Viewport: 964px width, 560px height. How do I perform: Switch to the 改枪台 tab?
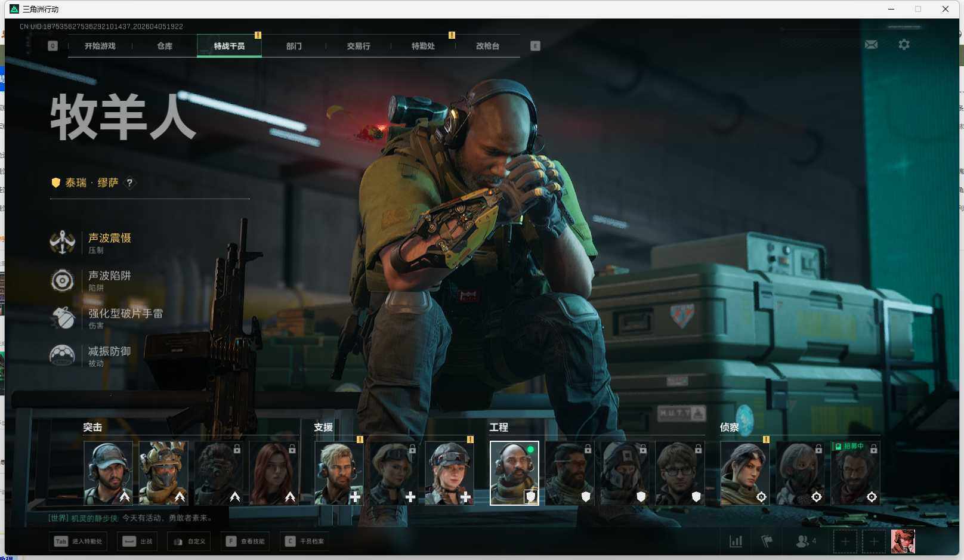[487, 46]
